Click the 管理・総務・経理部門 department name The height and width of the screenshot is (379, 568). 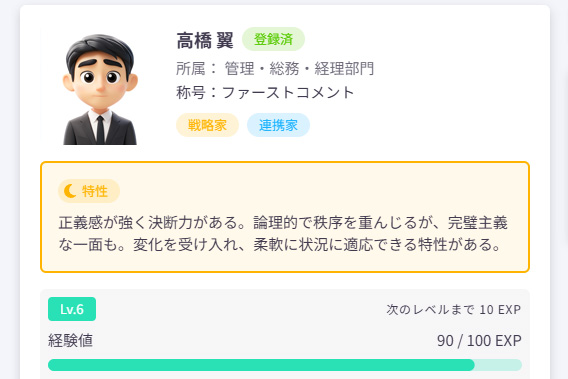299,68
